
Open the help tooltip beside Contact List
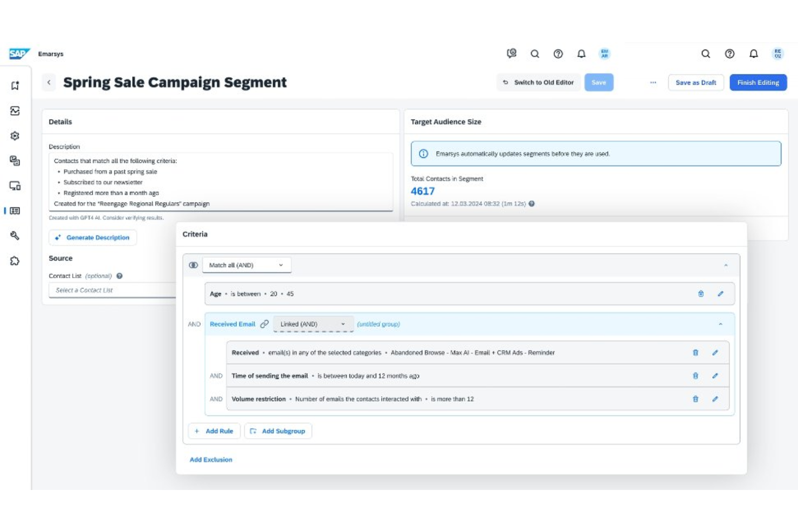tap(119, 275)
